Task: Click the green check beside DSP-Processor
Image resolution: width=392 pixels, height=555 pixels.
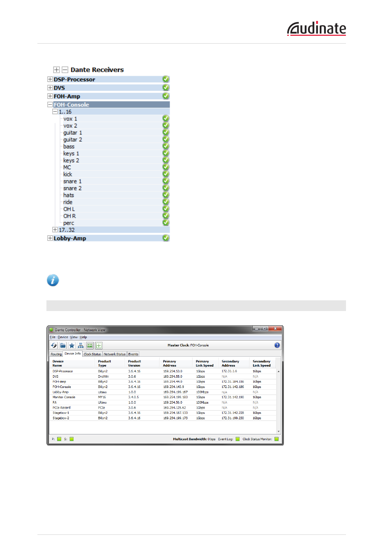Action: click(x=166, y=79)
